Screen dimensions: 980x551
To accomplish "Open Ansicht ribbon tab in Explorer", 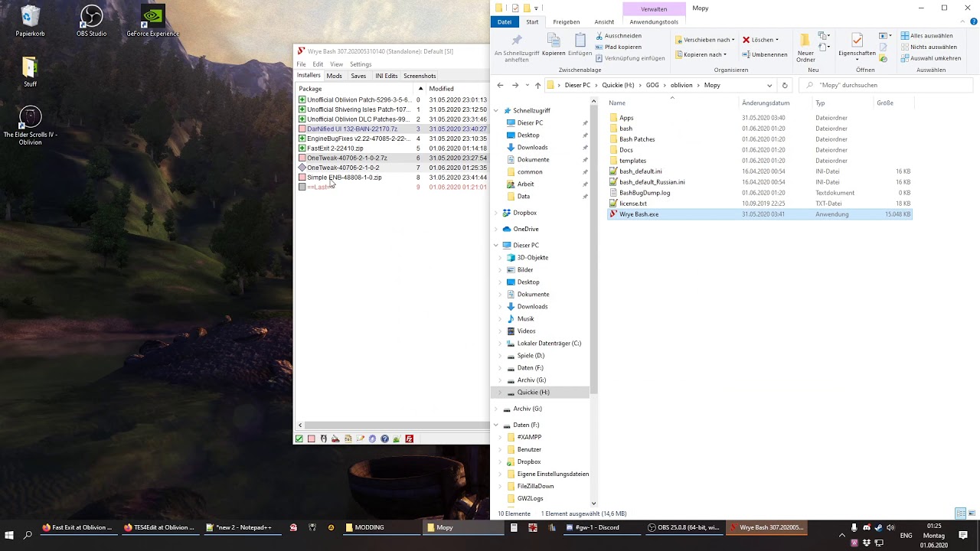I will [x=604, y=22].
